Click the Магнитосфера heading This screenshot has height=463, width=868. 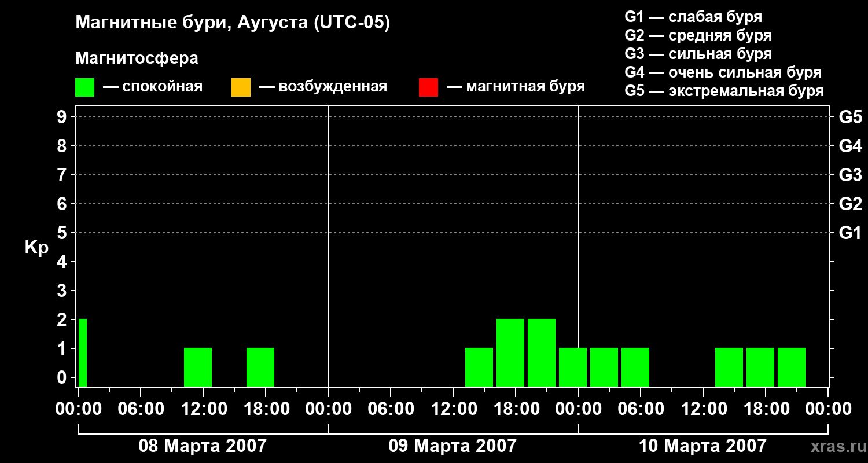click(137, 58)
